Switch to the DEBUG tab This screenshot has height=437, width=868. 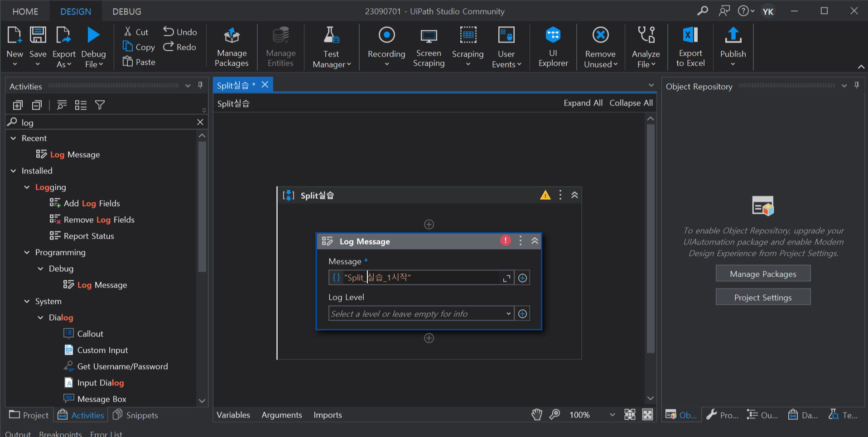[x=127, y=11]
